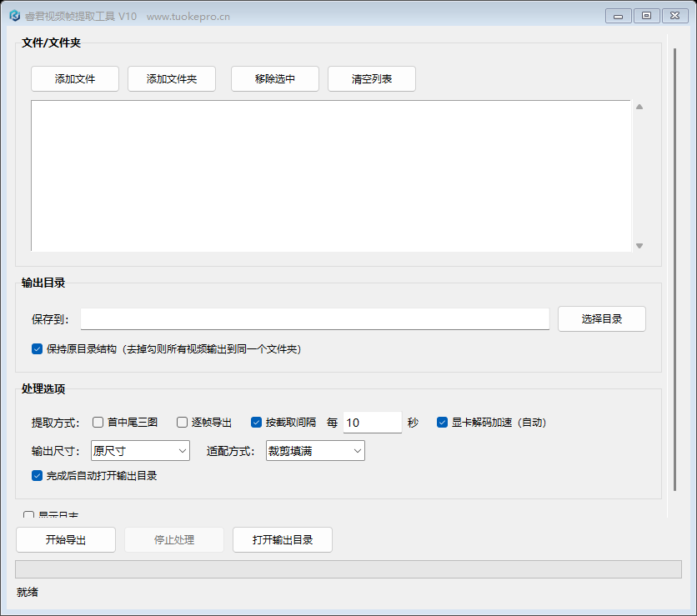Click the file list scroll-up arrow

639,107
